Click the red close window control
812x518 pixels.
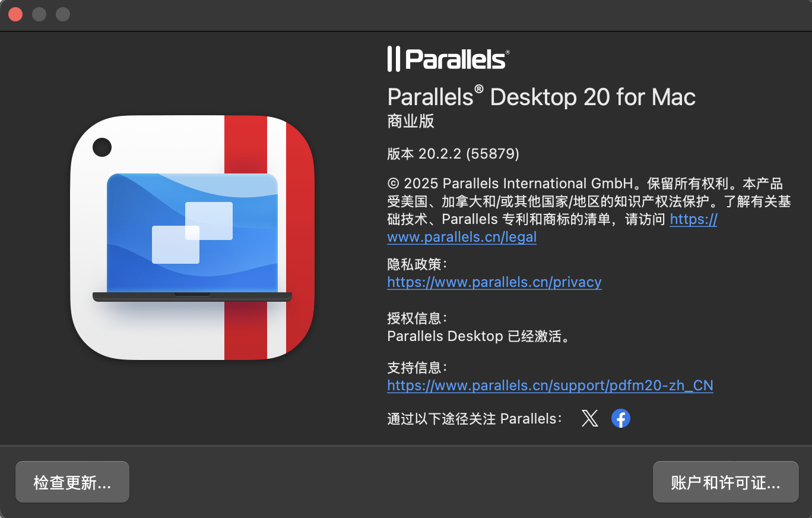pos(15,14)
